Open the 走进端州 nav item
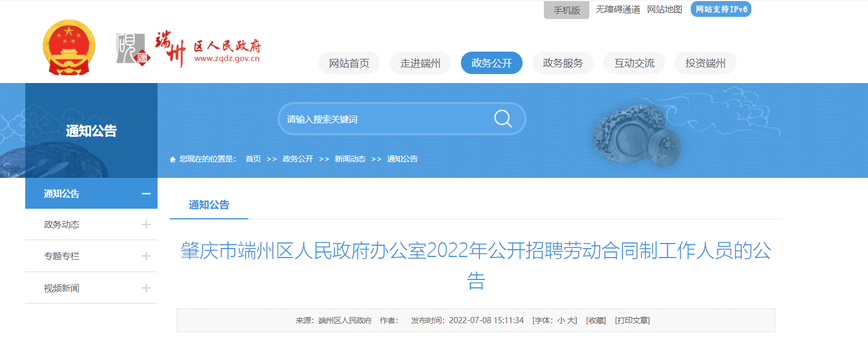This screenshot has width=868, height=340. tap(421, 63)
